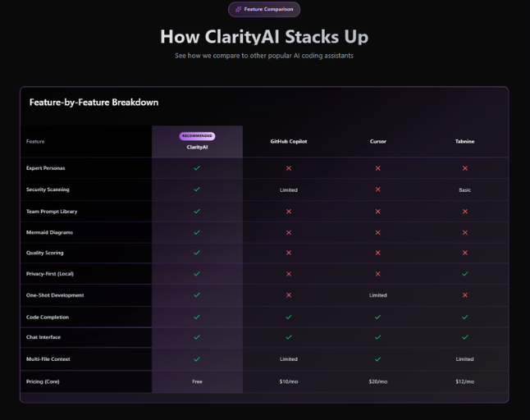Click Tabnine's red X for Team Prompt Library
The height and width of the screenshot is (420, 530).
tap(465, 211)
